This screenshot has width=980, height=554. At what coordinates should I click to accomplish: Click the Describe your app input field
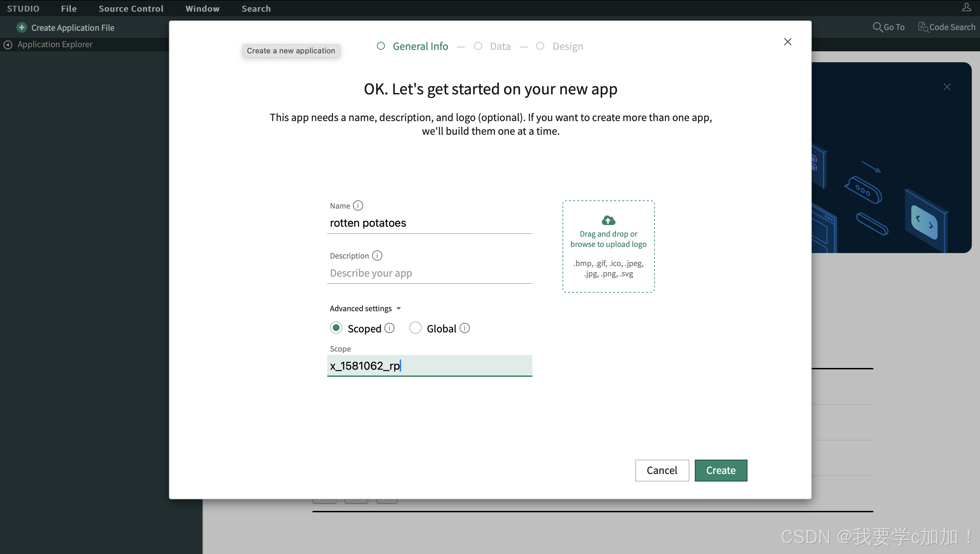[429, 273]
